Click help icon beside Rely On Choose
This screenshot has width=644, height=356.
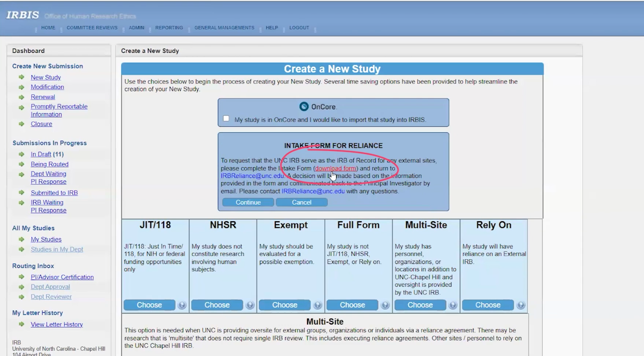pos(521,305)
